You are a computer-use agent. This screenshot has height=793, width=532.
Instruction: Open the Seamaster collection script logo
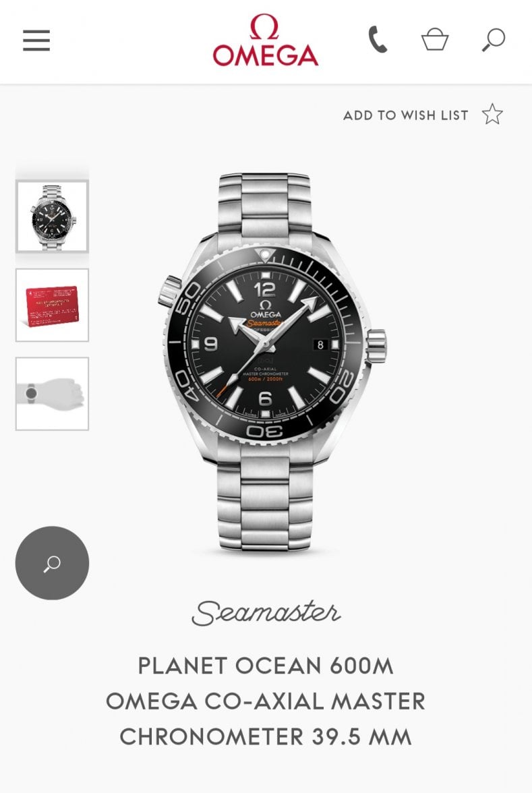point(266,613)
